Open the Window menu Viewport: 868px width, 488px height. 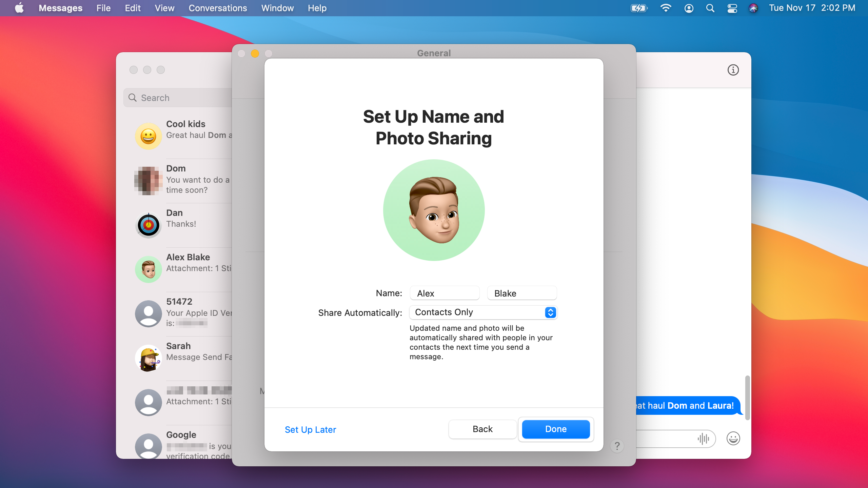[x=277, y=8]
